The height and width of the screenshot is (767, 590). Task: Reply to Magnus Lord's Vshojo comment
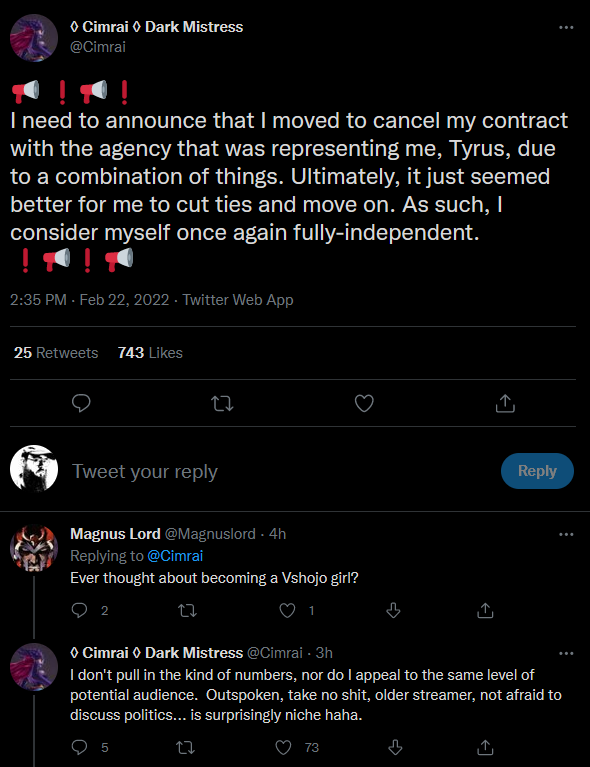click(79, 610)
